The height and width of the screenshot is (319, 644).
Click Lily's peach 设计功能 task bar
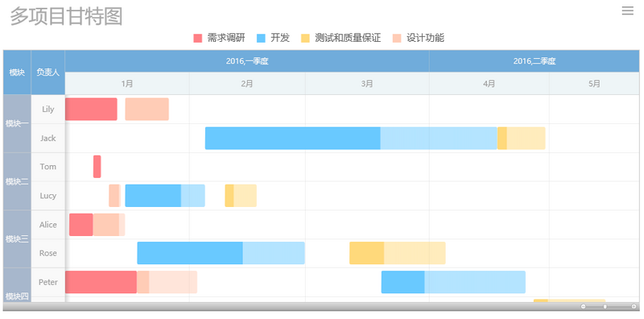(x=147, y=110)
